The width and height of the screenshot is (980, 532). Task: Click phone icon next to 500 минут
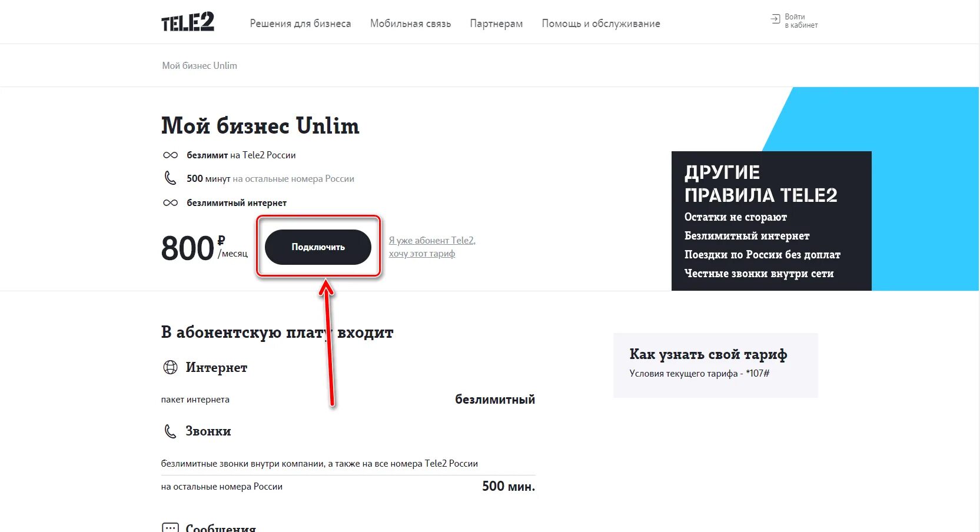click(x=170, y=178)
